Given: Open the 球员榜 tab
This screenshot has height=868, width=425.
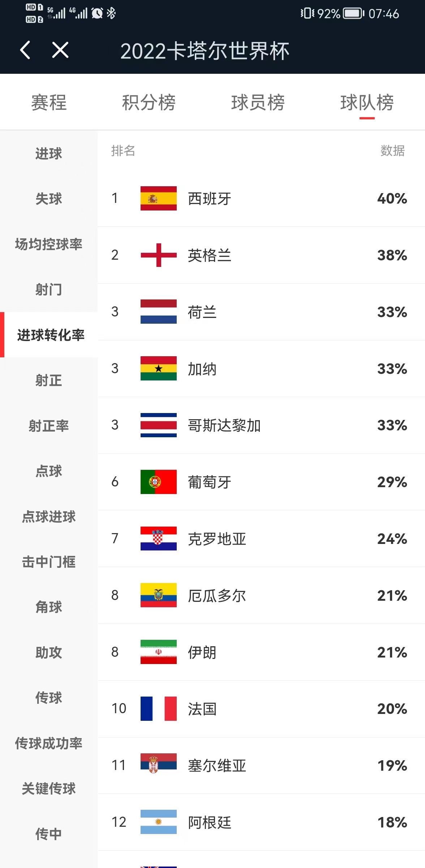Looking at the screenshot, I should tap(258, 103).
